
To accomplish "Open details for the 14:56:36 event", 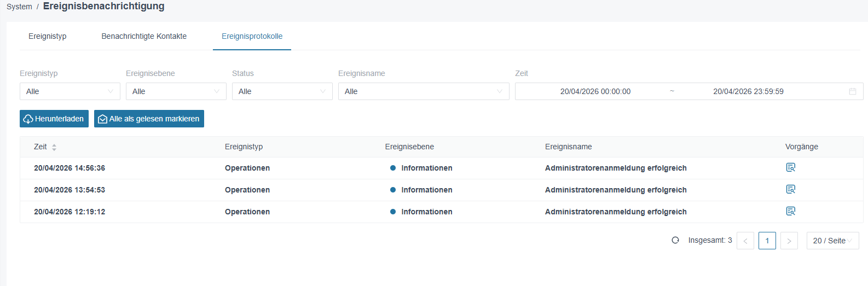I will click(x=790, y=167).
